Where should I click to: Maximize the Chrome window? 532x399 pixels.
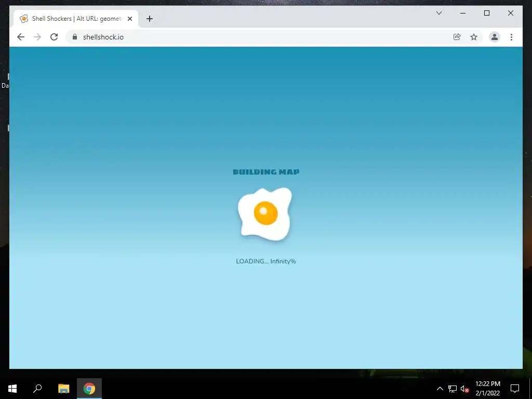pos(486,13)
